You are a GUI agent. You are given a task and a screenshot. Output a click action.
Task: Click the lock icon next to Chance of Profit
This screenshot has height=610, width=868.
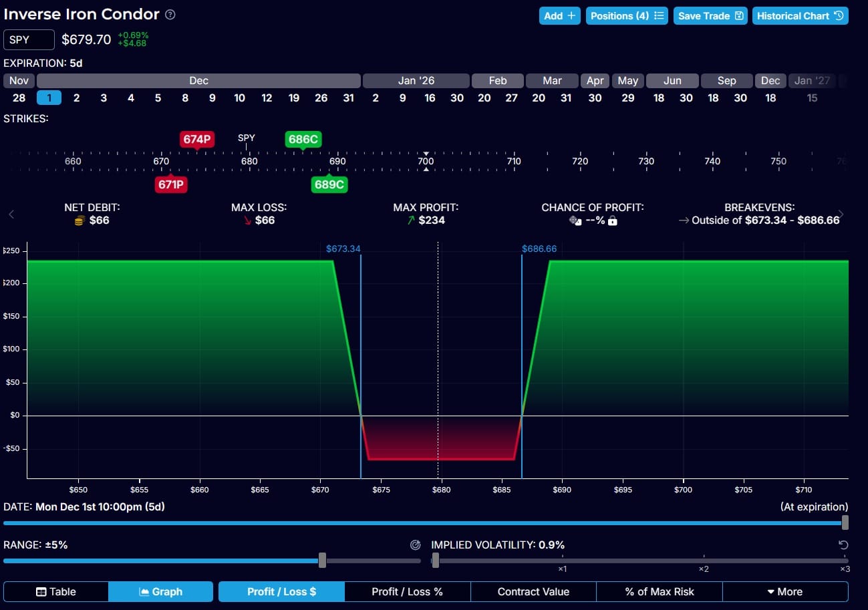coord(613,220)
